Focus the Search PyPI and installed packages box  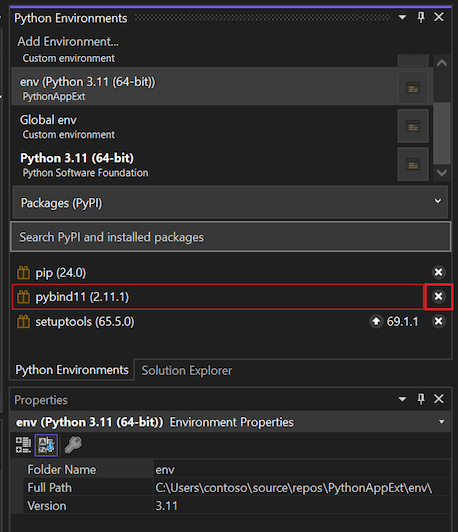coord(231,237)
